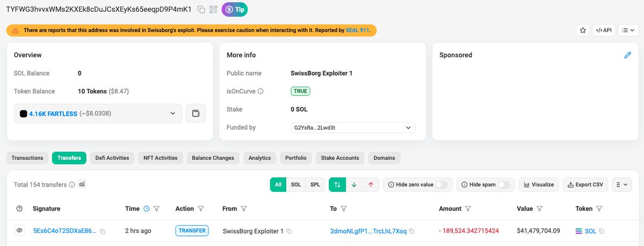The height and width of the screenshot is (246, 644).
Task: Filter transfers by SPL only
Action: [x=315, y=184]
